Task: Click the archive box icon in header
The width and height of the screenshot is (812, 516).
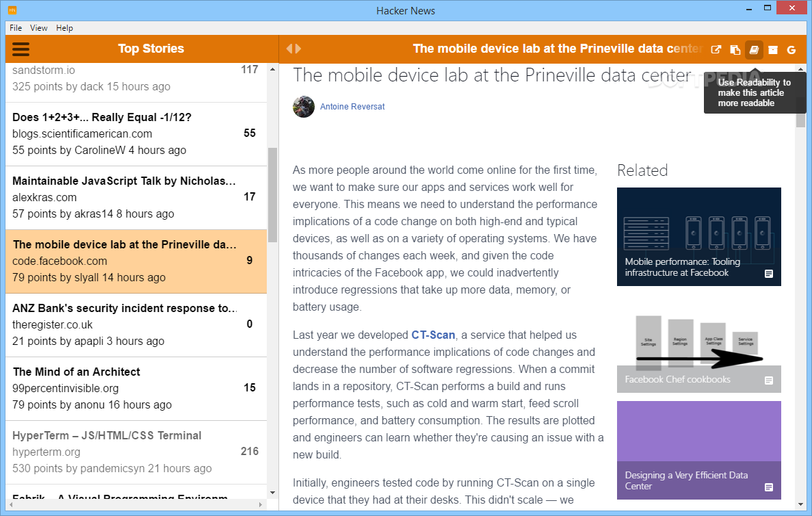Action: click(x=772, y=50)
